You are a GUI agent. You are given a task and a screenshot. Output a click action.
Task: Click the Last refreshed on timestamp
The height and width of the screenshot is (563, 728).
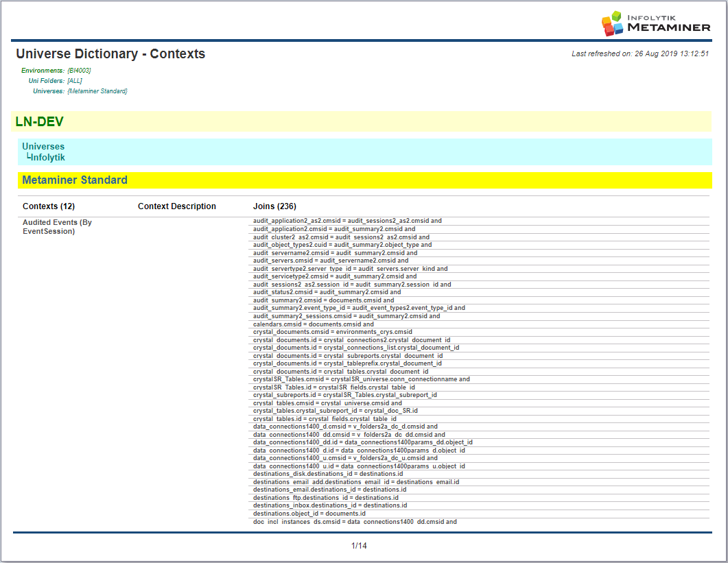639,54
